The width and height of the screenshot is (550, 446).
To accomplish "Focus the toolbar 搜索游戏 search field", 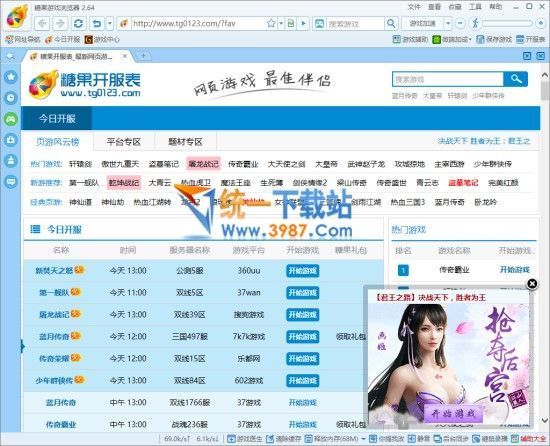I will click(x=355, y=23).
